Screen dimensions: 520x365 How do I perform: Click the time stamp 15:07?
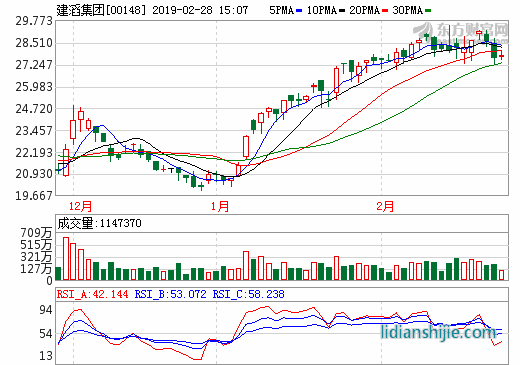tap(233, 10)
